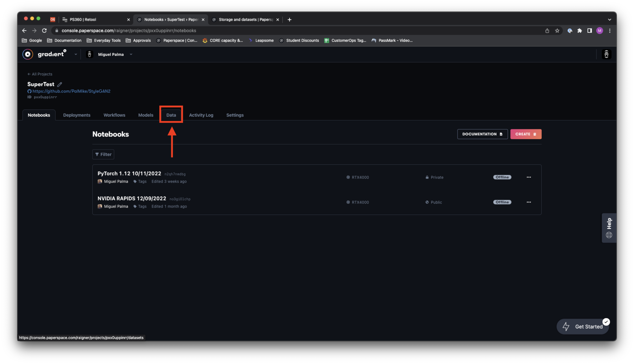The width and height of the screenshot is (634, 364).
Task: Click the team avatar icon beside Miguel Palma
Action: [x=90, y=54]
